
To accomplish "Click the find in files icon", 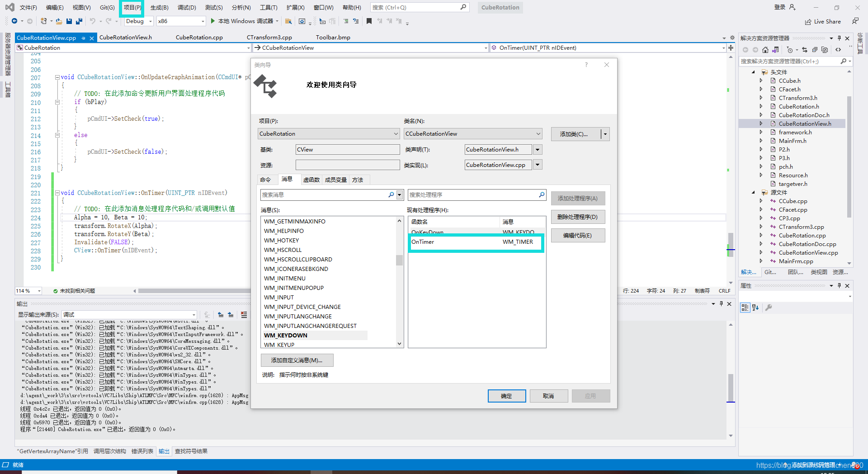I will pos(288,21).
